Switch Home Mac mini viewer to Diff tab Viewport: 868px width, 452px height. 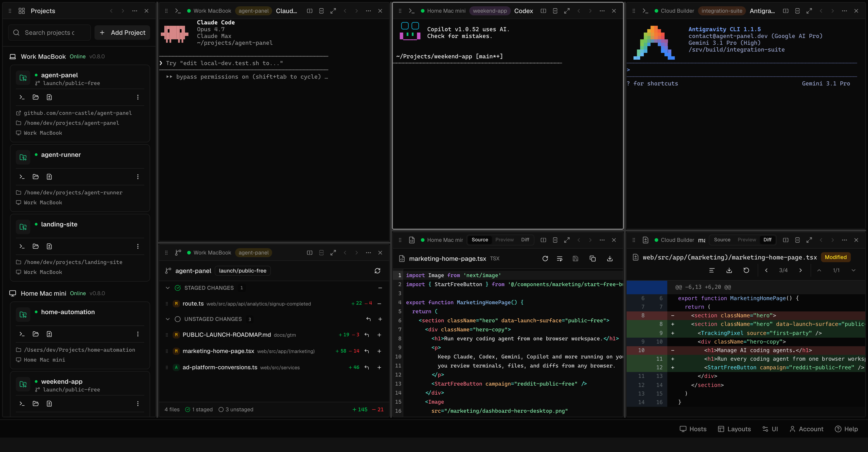[x=525, y=240]
